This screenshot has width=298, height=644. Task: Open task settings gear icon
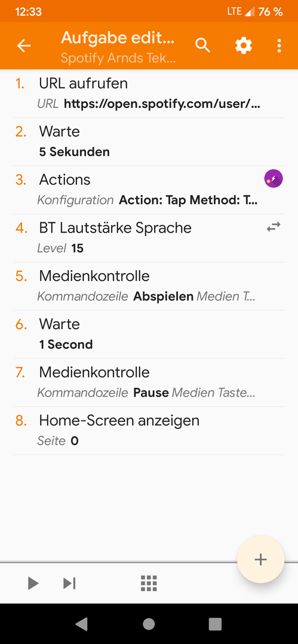pyautogui.click(x=243, y=45)
